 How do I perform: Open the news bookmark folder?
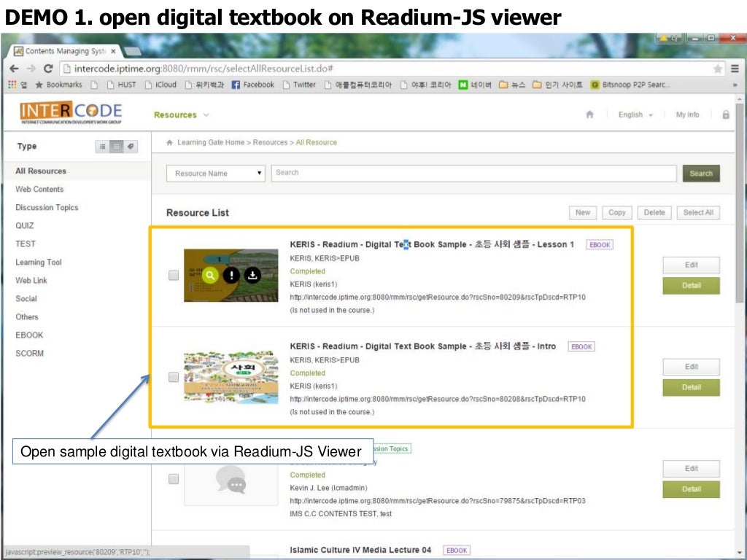(x=511, y=85)
